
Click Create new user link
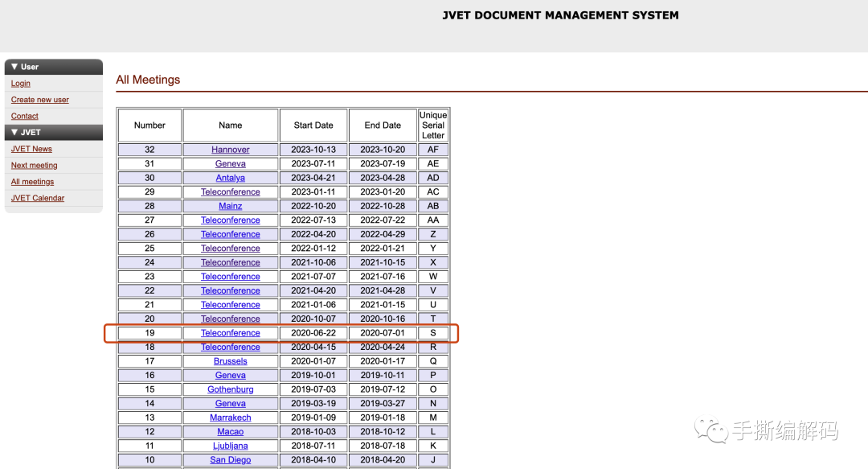coord(40,100)
